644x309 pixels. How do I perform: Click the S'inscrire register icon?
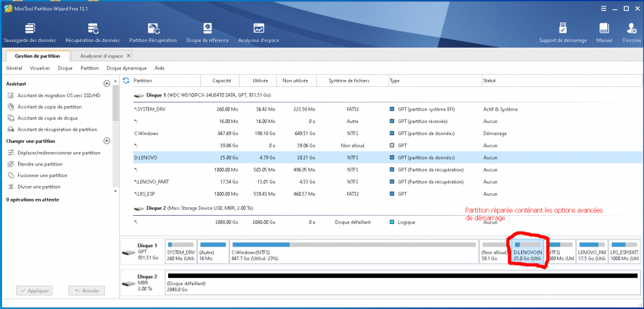(x=630, y=29)
